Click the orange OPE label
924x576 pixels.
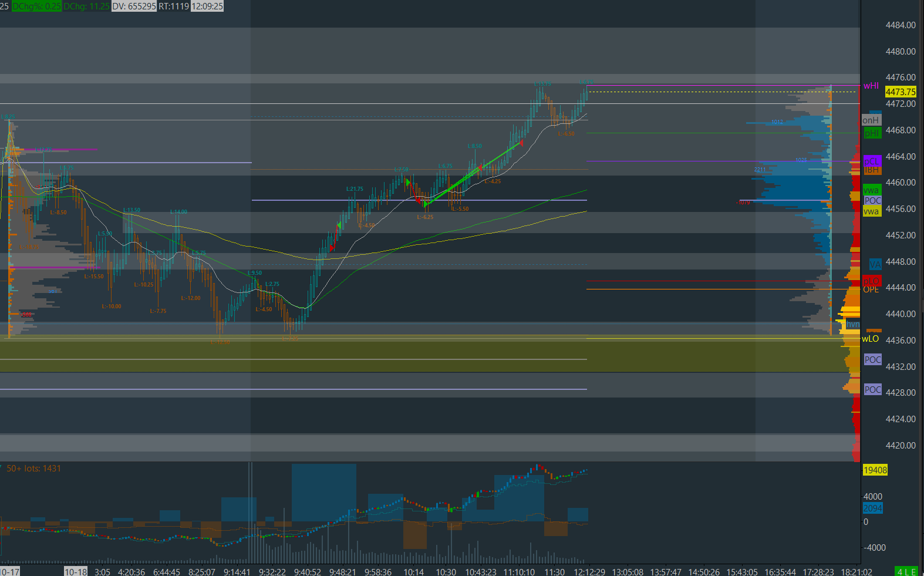[871, 289]
